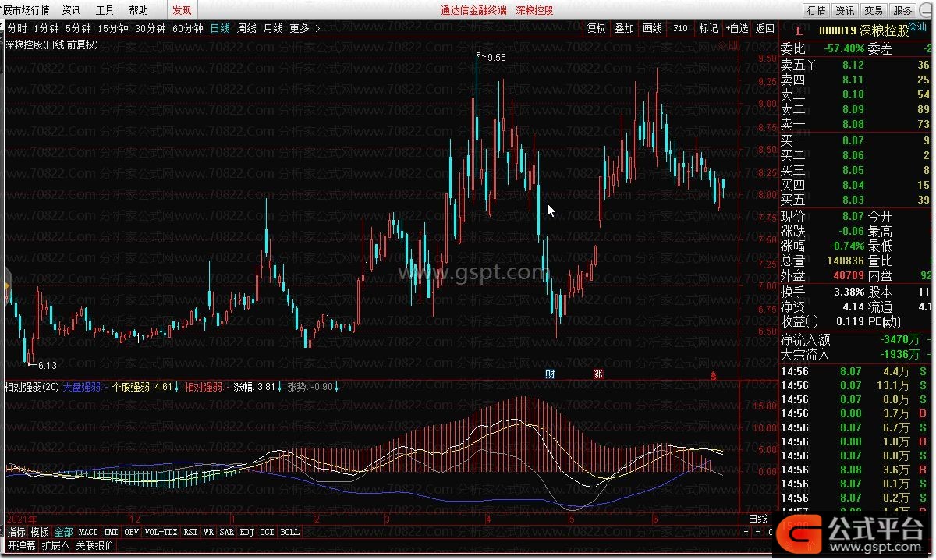Click the 净流入额 row label

(806, 339)
